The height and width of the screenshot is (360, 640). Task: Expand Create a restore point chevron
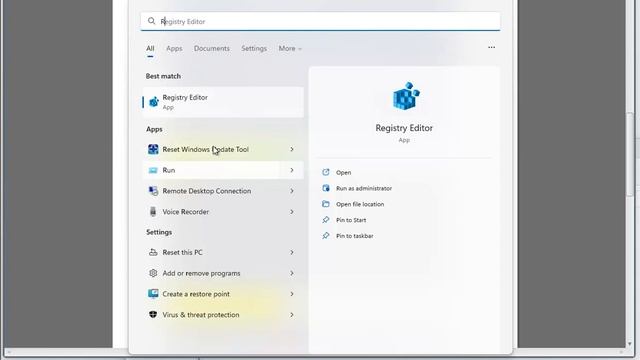292,294
